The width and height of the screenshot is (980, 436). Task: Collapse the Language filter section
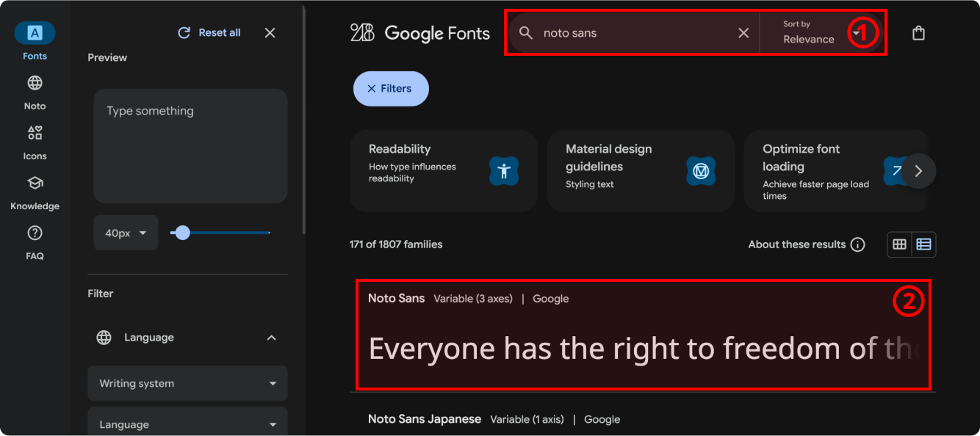[x=271, y=338]
